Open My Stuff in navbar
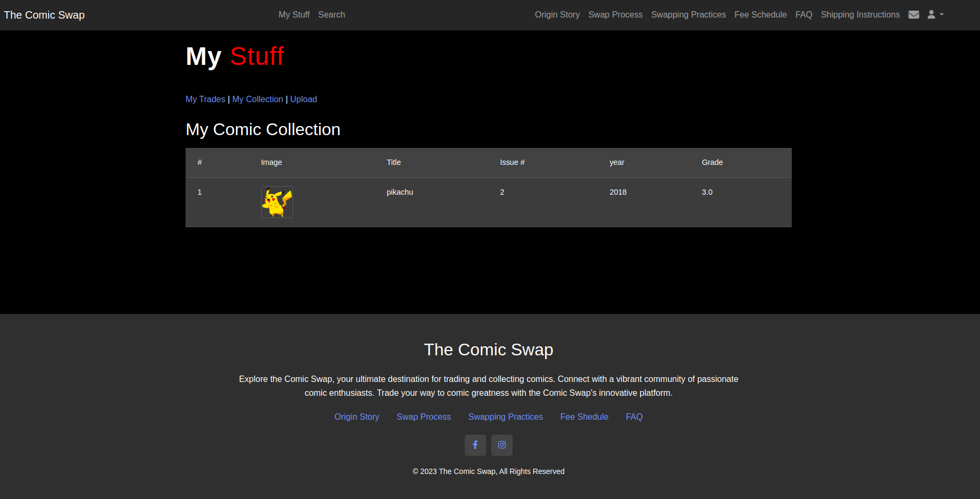 point(294,15)
